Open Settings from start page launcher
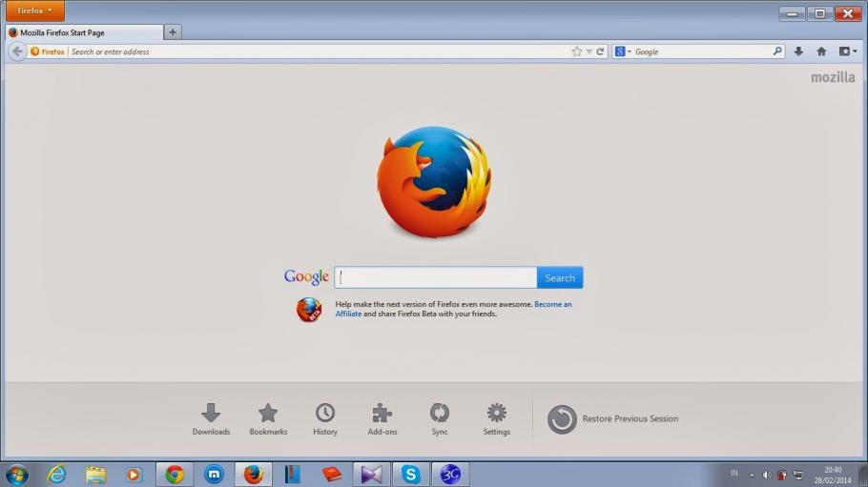 pos(497,419)
